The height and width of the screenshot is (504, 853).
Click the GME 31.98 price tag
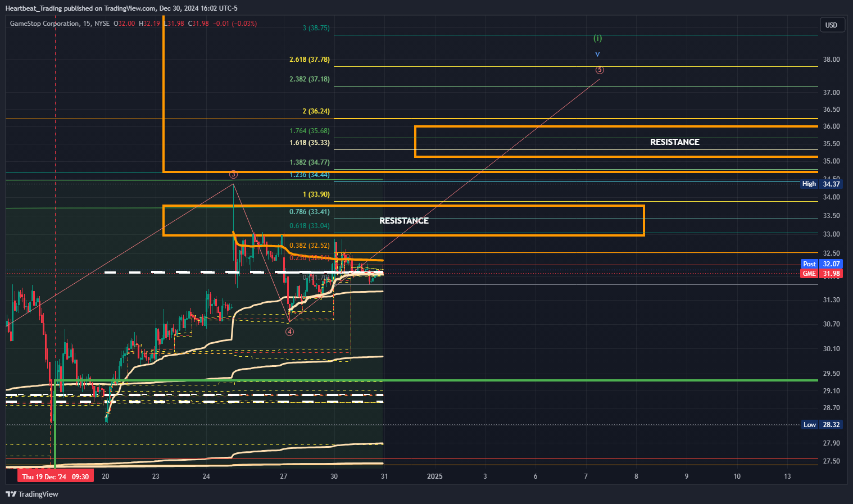[822, 274]
